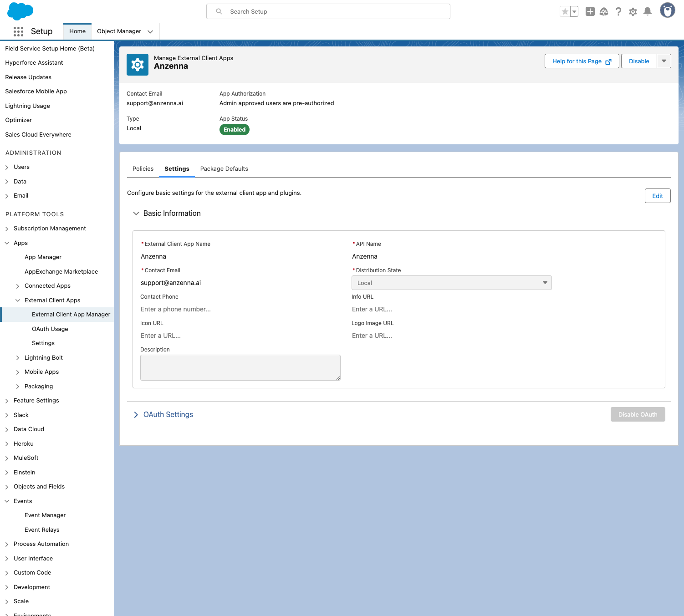
Task: Open the Notifications bell
Action: point(647,12)
